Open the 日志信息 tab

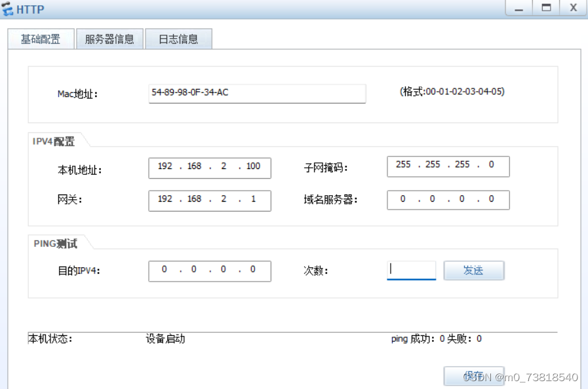(x=179, y=39)
